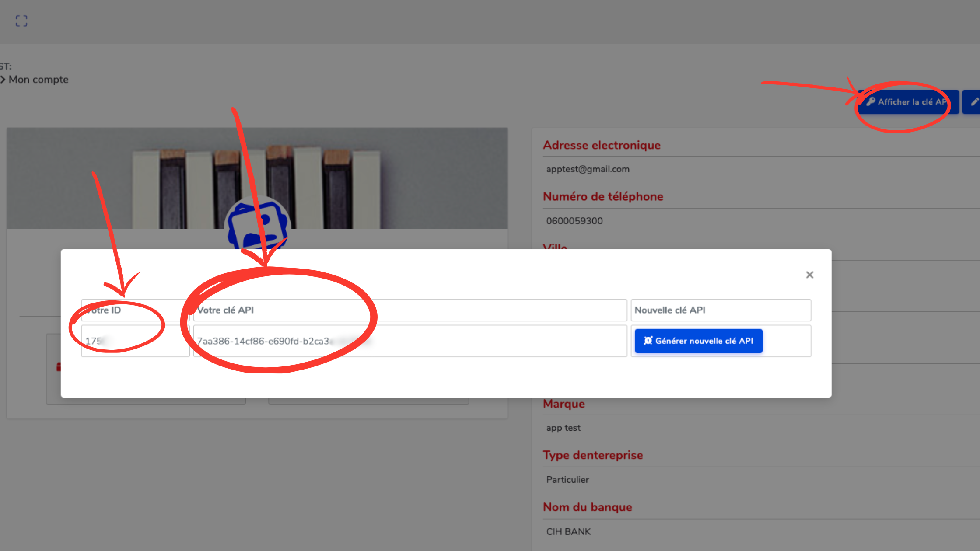Close the API key dialog with the X
Viewport: 980px width, 551px height.
[x=810, y=275]
